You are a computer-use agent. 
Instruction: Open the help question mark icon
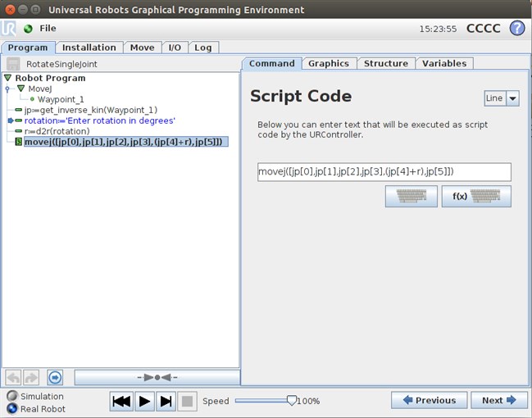tap(517, 28)
